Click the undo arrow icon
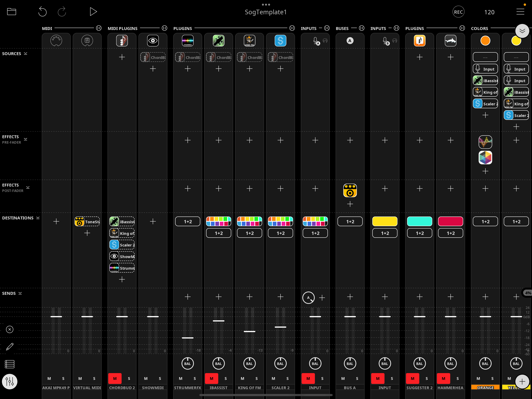This screenshot has height=399, width=532. tap(42, 12)
